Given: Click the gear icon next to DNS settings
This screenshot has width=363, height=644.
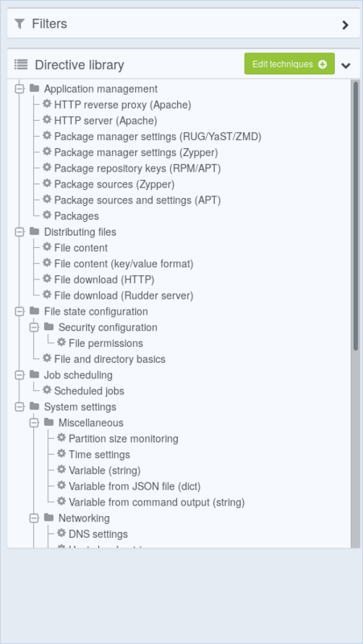Looking at the screenshot, I should (62, 534).
